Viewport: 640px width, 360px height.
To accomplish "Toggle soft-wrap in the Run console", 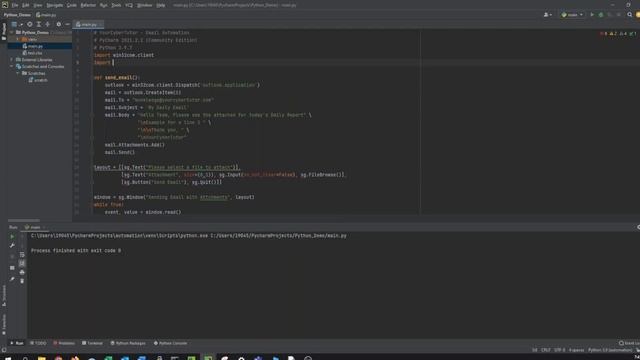I will tap(22, 255).
